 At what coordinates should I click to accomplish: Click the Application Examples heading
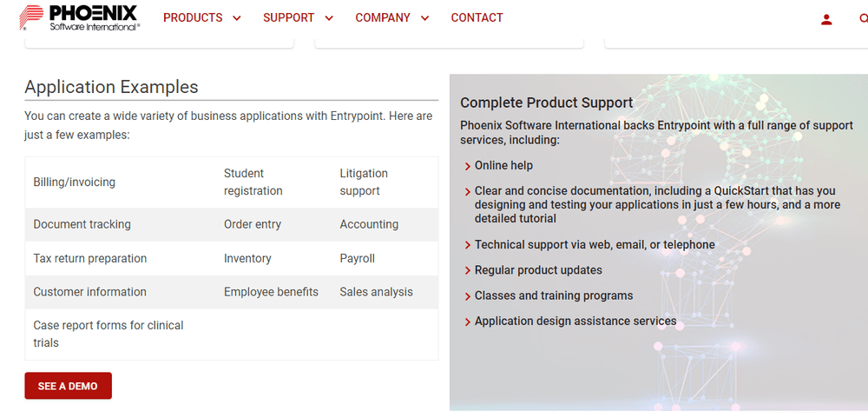pos(111,87)
